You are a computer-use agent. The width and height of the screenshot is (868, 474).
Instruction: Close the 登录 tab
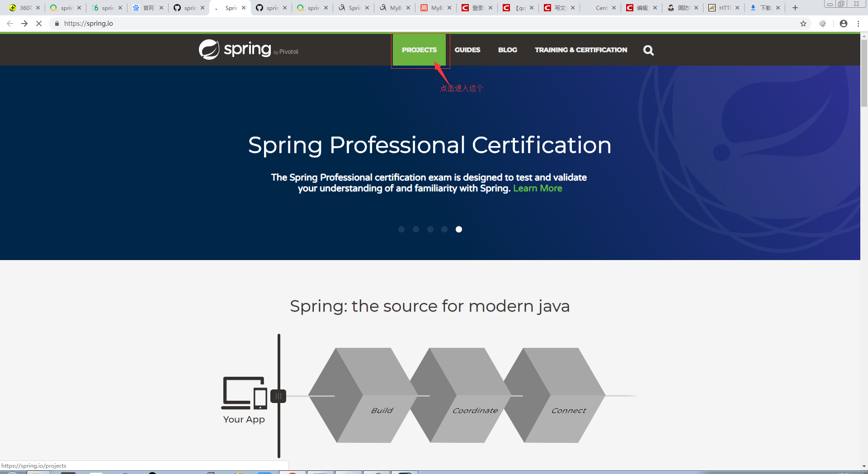click(491, 8)
